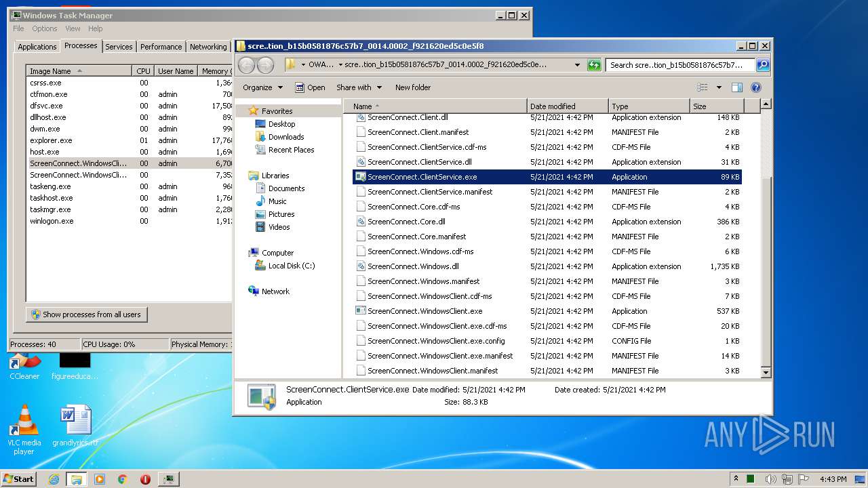Show hidden tray icons arrow
The width and height of the screenshot is (868, 488).
[x=736, y=479]
